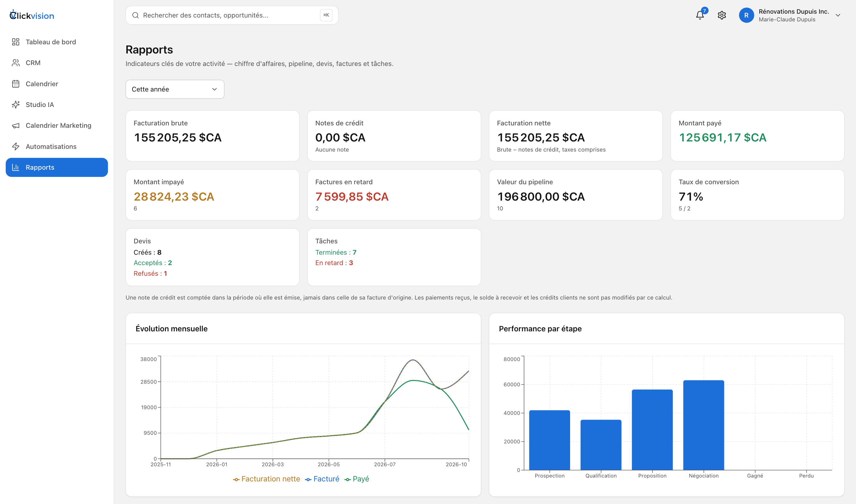Click the CRM people icon

[x=16, y=63]
